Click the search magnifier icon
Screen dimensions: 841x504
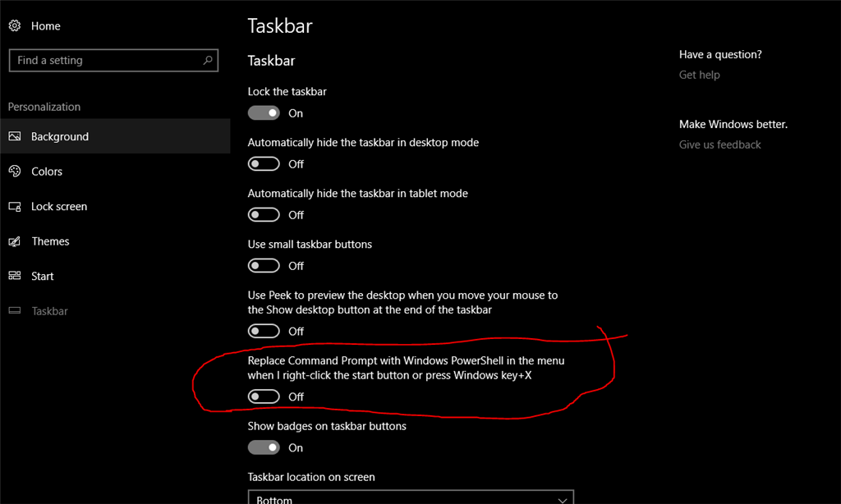tap(208, 60)
